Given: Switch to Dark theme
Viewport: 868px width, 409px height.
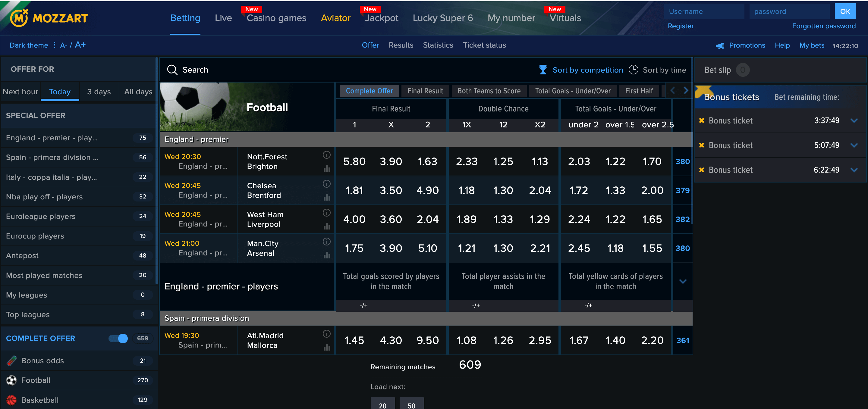Looking at the screenshot, I should coord(29,45).
